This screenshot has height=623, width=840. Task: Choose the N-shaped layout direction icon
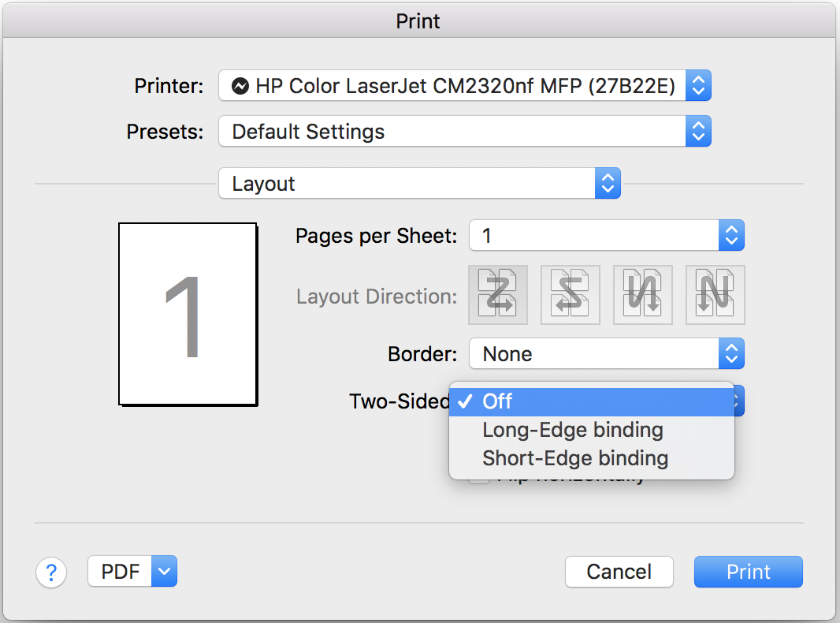click(x=715, y=295)
